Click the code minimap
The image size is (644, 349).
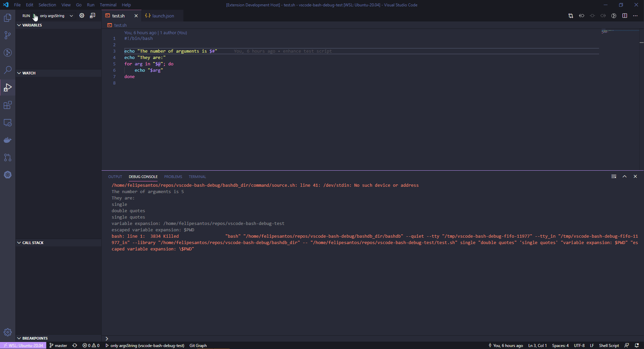620,32
